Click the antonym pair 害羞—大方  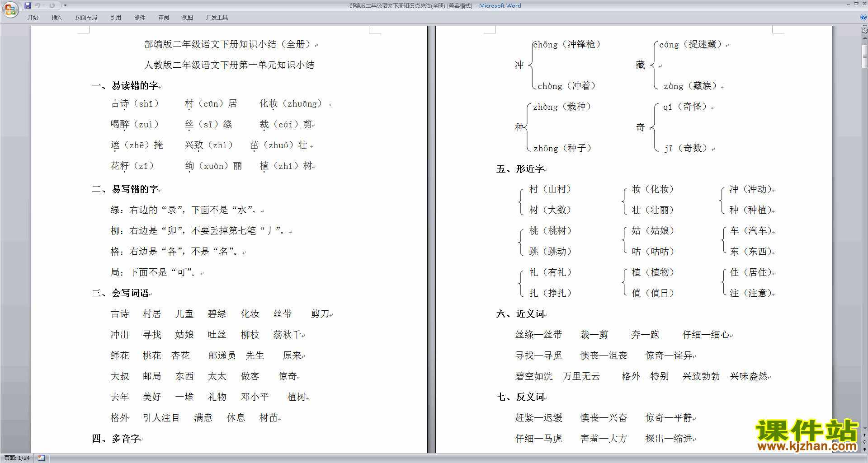[x=604, y=439]
